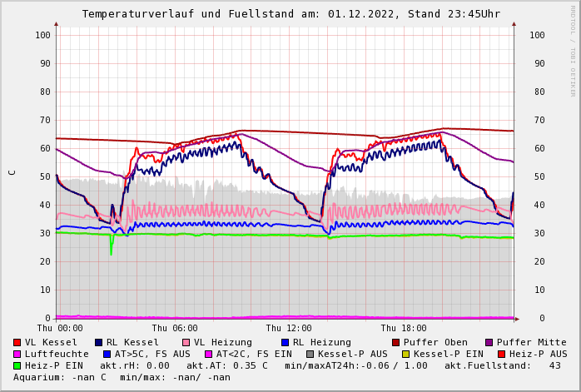This screenshot has width=581, height=392.
Task: Select the pink VL Heizung legend swatch
Action: [186, 343]
